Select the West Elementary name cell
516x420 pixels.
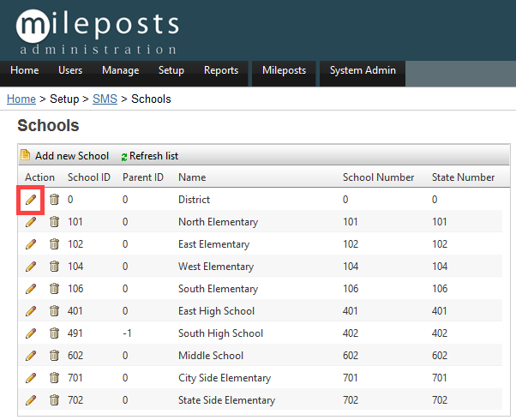(x=216, y=267)
